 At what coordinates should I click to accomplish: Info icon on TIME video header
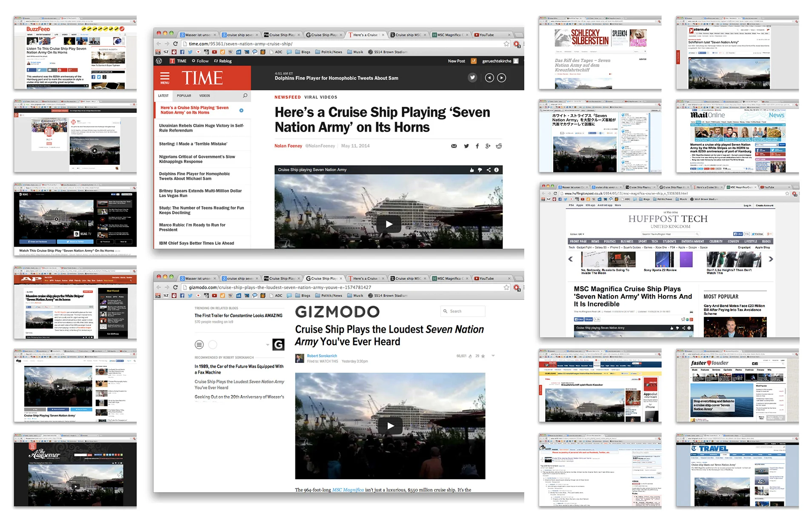coord(496,170)
